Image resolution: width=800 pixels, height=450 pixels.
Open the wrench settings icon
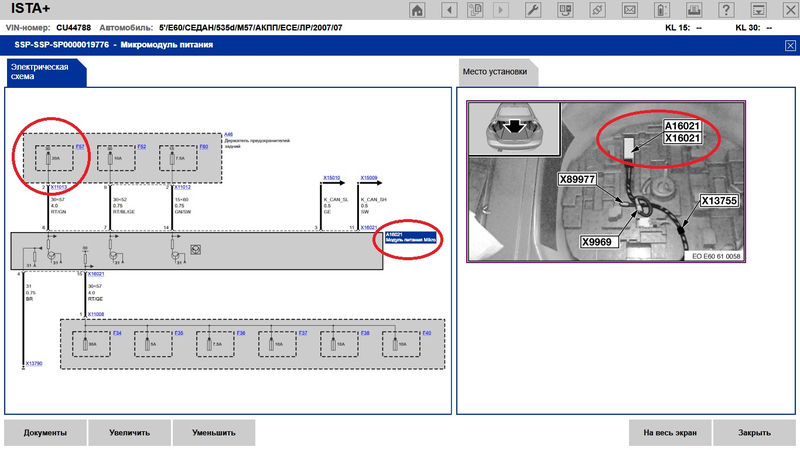533,10
